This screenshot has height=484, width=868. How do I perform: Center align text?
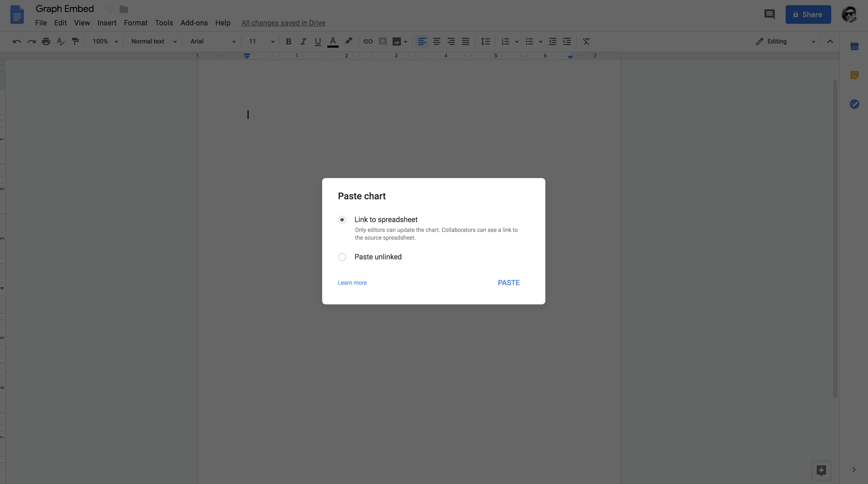(436, 41)
